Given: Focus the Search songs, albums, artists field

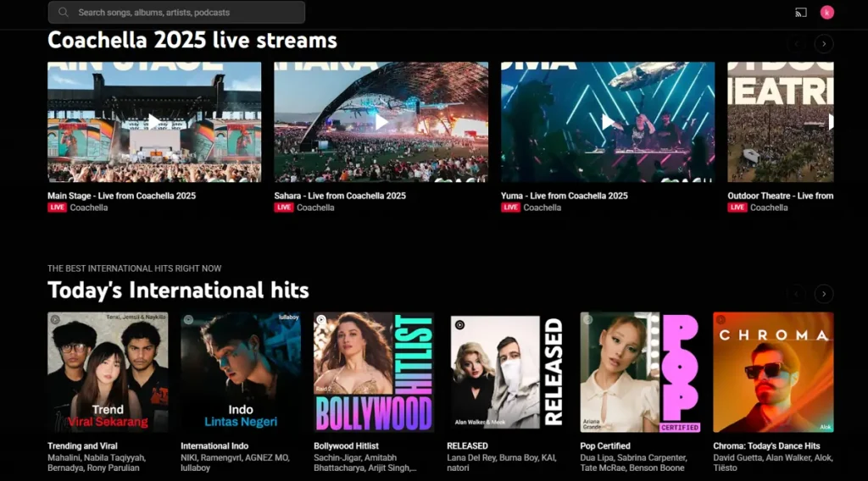Looking at the screenshot, I should click(176, 12).
